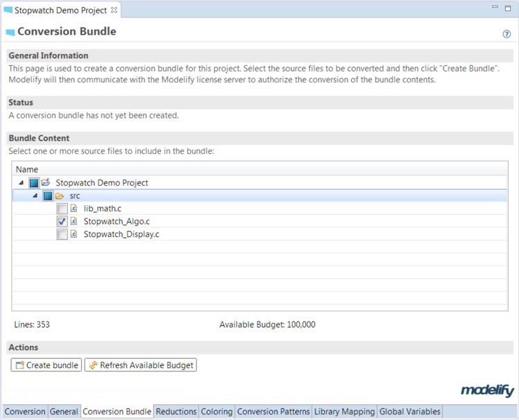Close the Stopwatch Demo Project editor tab
The width and height of the screenshot is (519, 420).
pos(114,10)
